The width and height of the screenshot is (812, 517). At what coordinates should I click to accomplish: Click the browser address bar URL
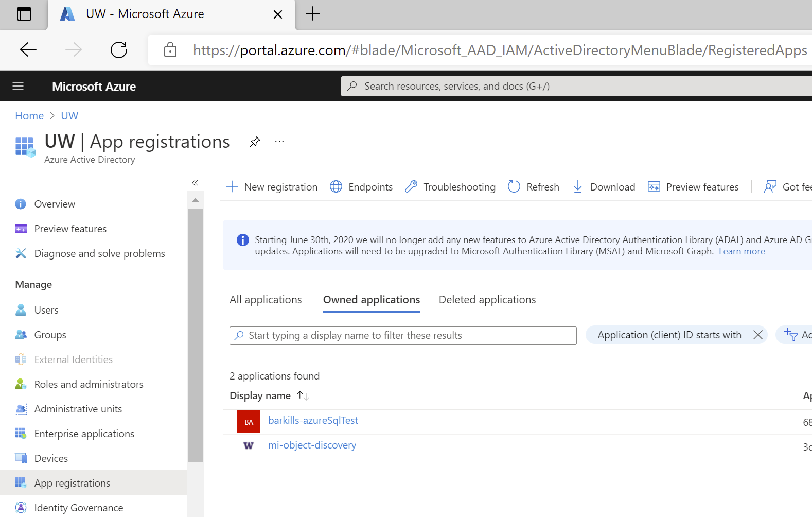click(x=500, y=50)
